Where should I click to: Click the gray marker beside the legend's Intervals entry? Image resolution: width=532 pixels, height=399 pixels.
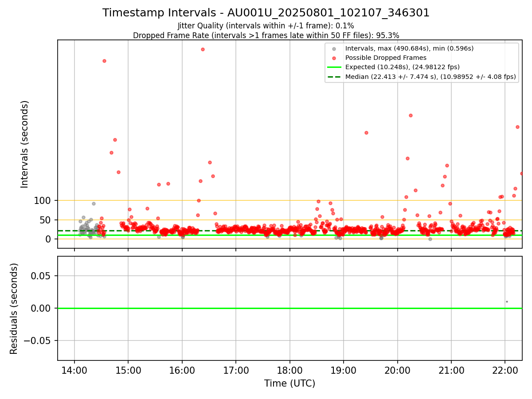[x=334, y=49]
